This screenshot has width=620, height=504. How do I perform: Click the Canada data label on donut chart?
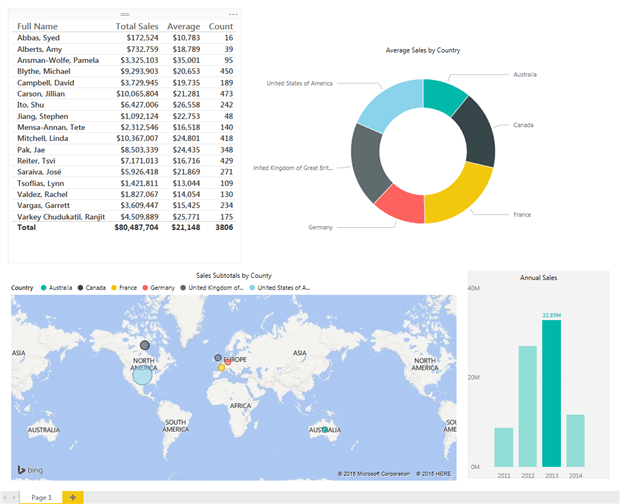tap(523, 125)
